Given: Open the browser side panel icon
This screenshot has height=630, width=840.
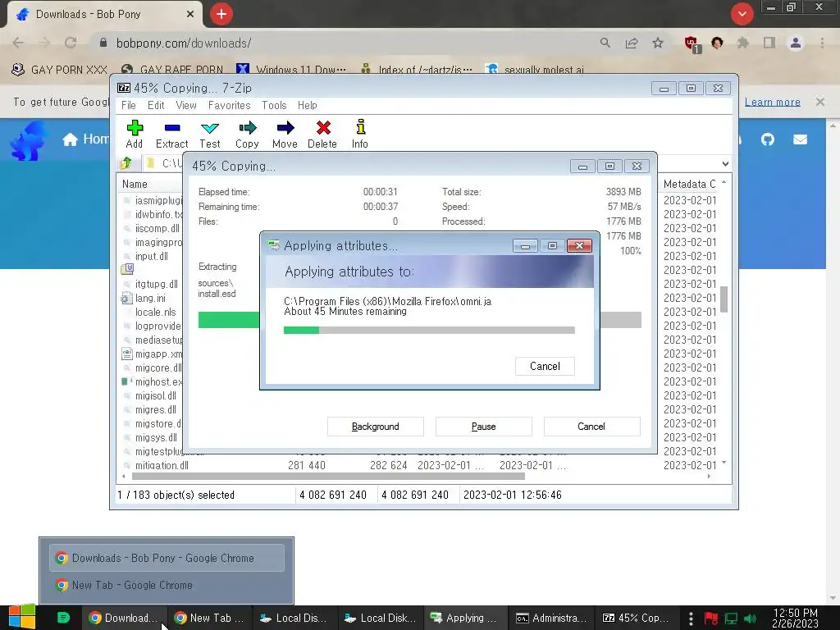Looking at the screenshot, I should 769,43.
